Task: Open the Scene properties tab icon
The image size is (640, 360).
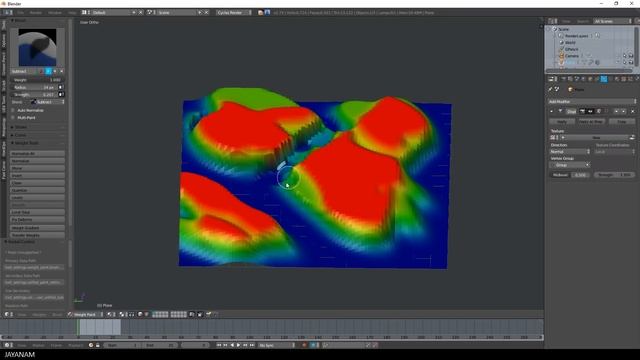Action: 577,79
